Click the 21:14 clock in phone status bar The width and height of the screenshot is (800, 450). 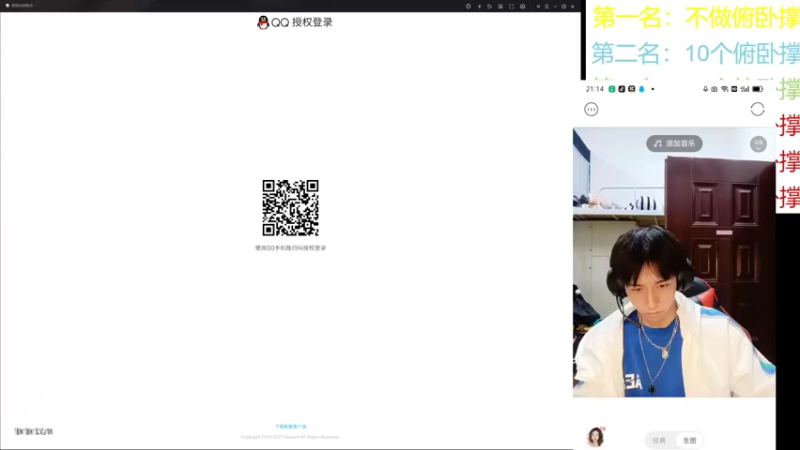pos(595,89)
